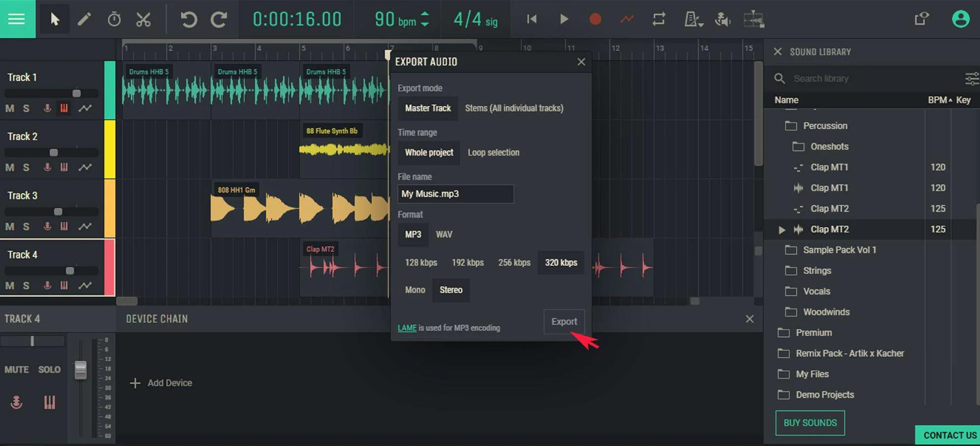Image resolution: width=980 pixels, height=446 pixels.
Task: Choose Whole project time range
Action: click(x=429, y=153)
